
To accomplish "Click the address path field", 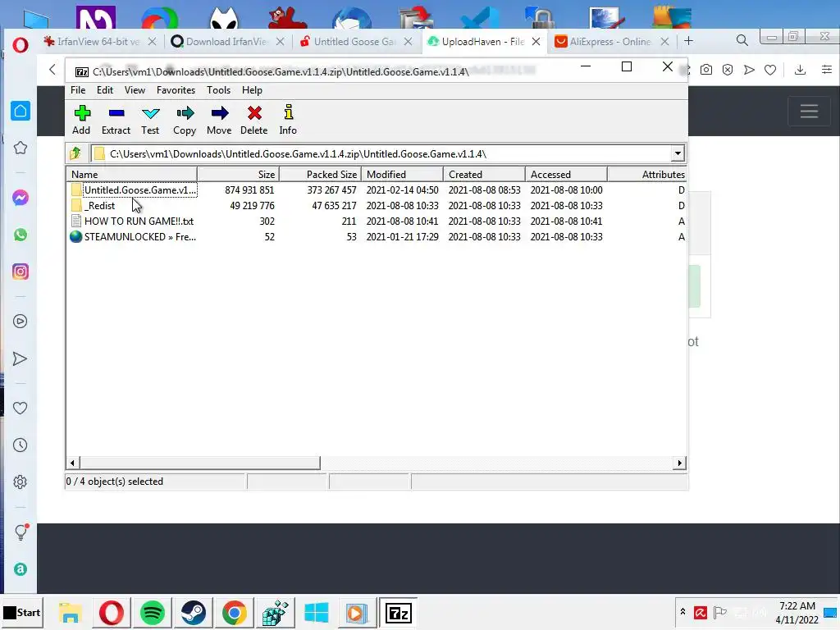I will tap(381, 153).
